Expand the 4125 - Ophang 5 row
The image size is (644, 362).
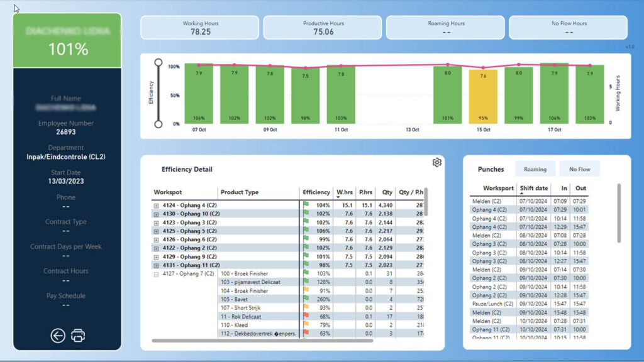pos(156,231)
